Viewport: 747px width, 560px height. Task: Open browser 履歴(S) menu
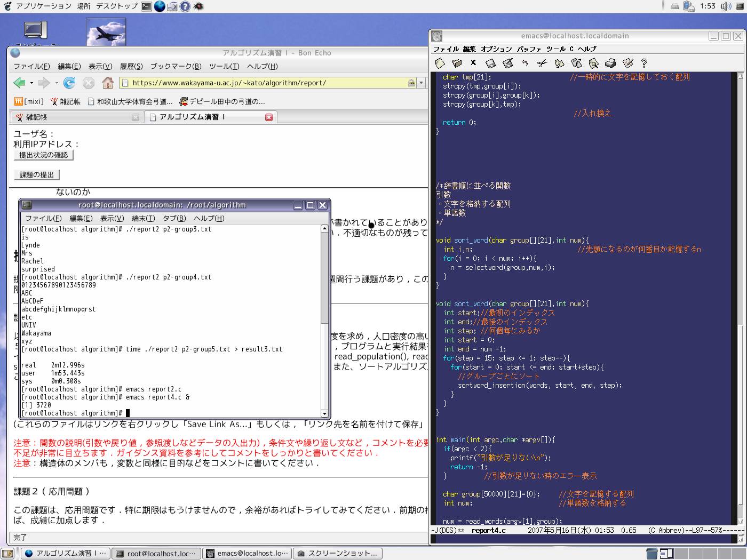131,66
